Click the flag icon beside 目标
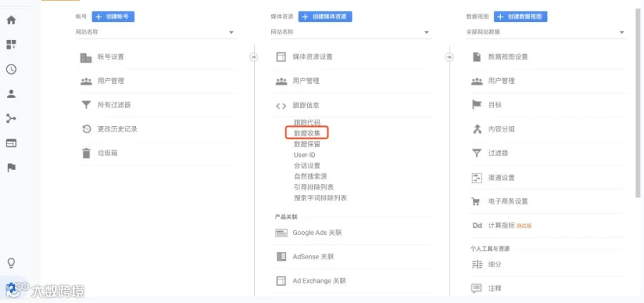 pos(477,105)
